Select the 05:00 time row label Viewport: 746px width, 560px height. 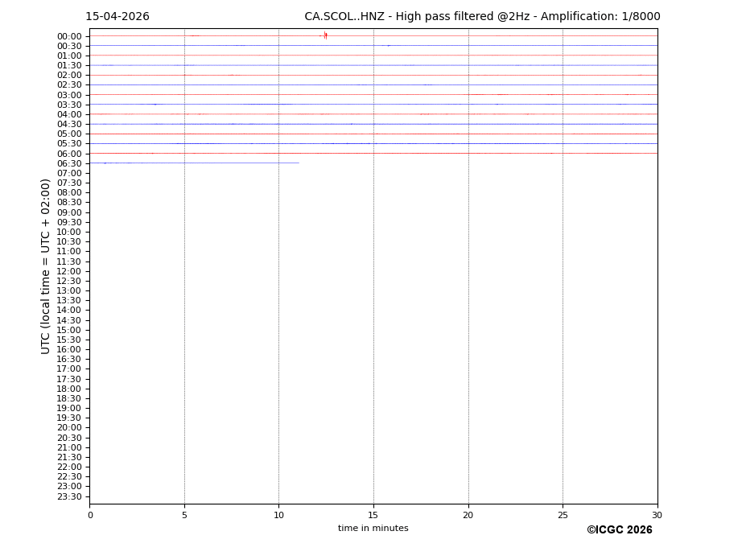tap(69, 134)
